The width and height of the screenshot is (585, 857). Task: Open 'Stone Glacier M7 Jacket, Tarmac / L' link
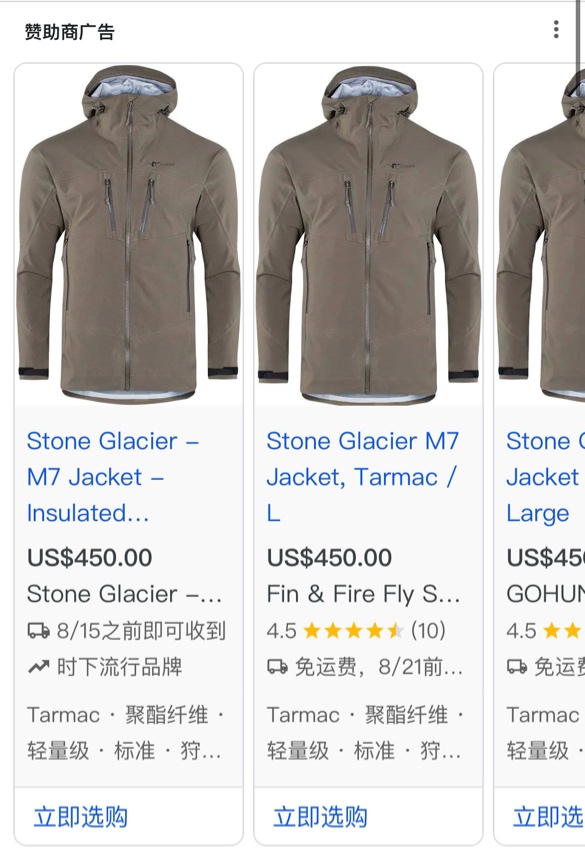click(362, 477)
